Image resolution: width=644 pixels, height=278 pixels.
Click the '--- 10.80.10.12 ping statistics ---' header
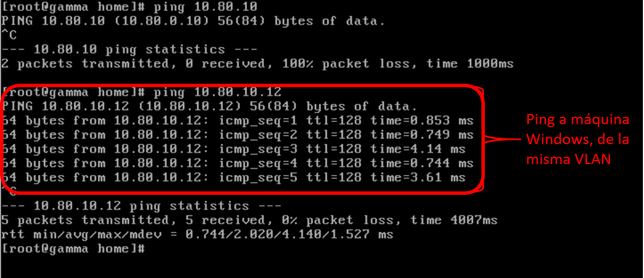[x=141, y=206]
